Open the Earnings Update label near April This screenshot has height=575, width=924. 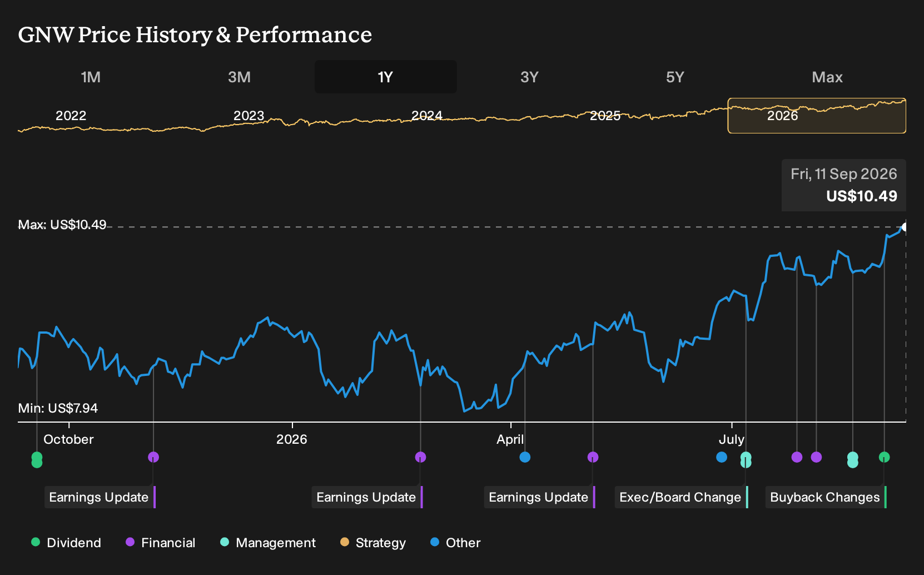[540, 497]
